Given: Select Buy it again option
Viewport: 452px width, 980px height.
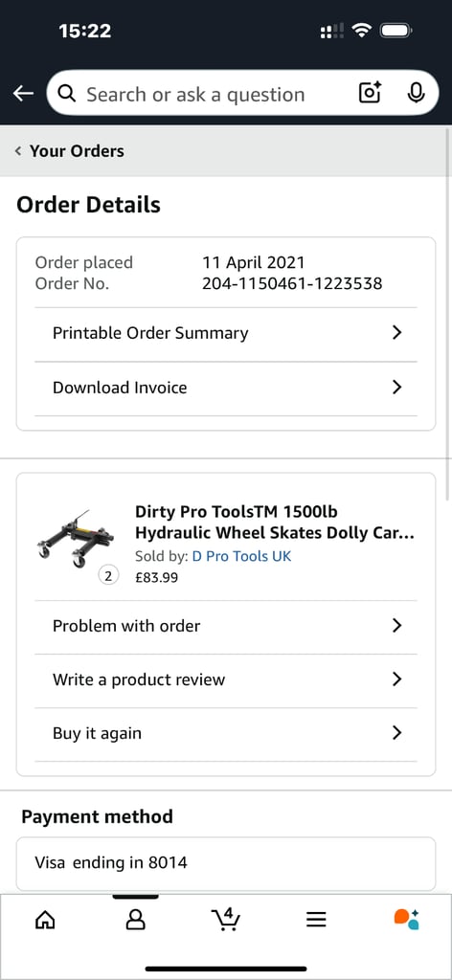Looking at the screenshot, I should [226, 734].
